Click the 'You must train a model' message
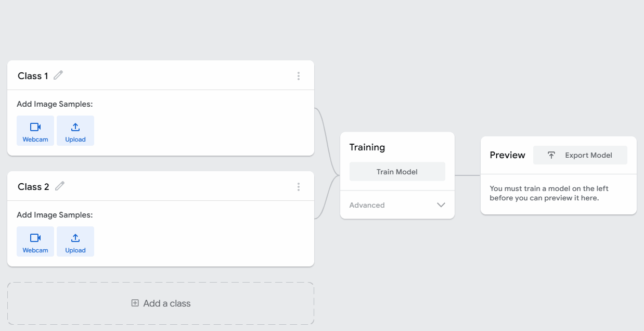The width and height of the screenshot is (644, 331). tap(549, 193)
